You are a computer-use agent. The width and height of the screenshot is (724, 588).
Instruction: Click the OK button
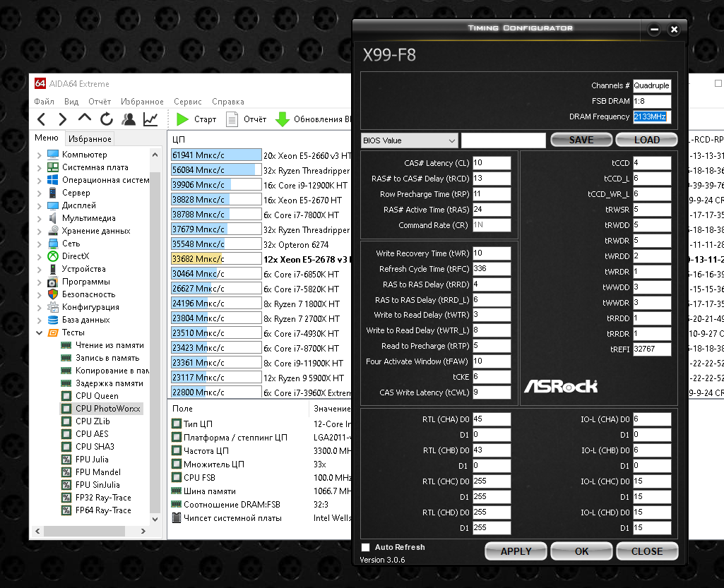tap(581, 551)
